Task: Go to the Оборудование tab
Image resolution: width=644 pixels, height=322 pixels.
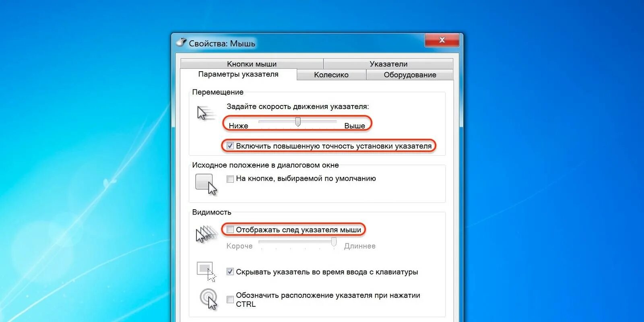Action: pos(410,74)
